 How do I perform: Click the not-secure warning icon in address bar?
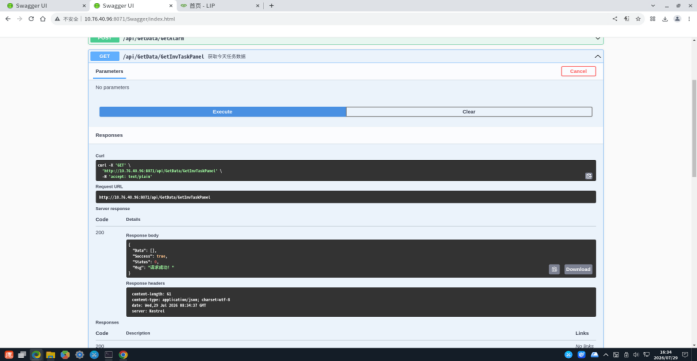(57, 19)
